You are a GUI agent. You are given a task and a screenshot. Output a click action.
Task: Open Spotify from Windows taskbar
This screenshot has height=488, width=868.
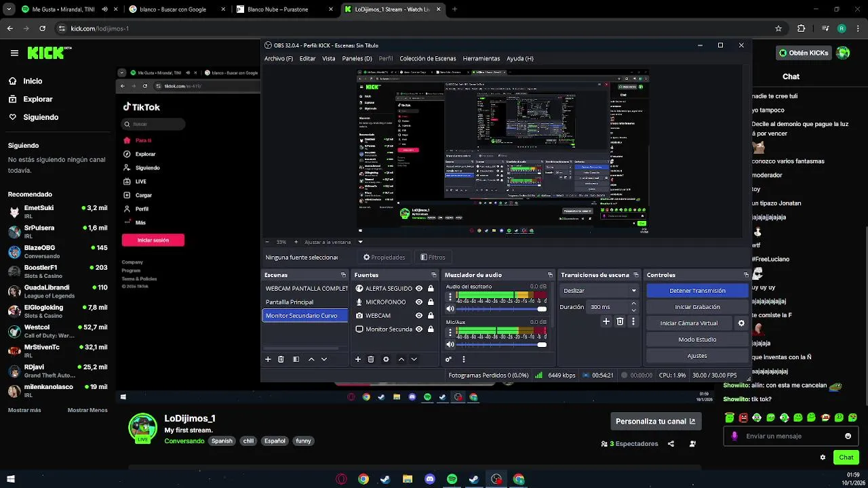click(452, 479)
